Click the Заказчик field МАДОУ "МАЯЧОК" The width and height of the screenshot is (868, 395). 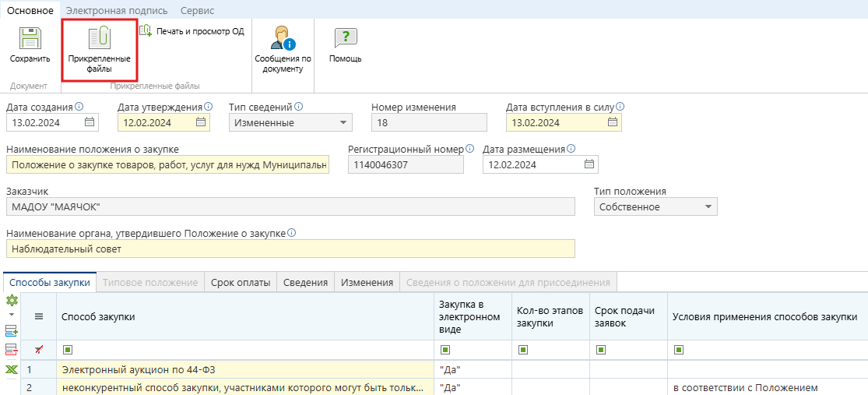[290, 206]
